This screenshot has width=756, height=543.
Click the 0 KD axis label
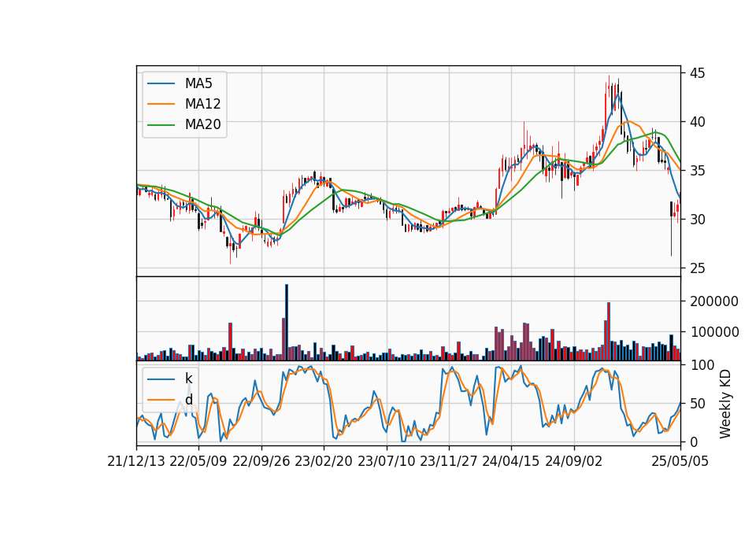(x=693, y=442)
